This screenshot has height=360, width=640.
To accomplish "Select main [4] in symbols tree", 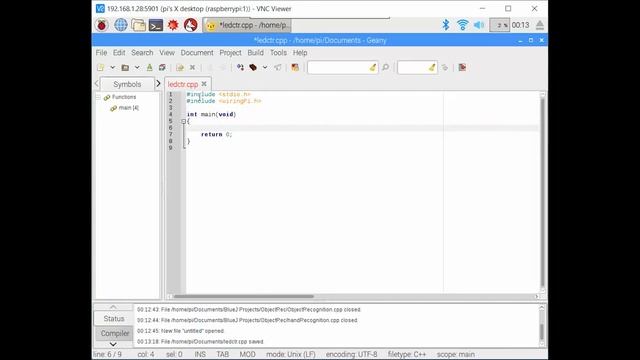I will pos(129,108).
